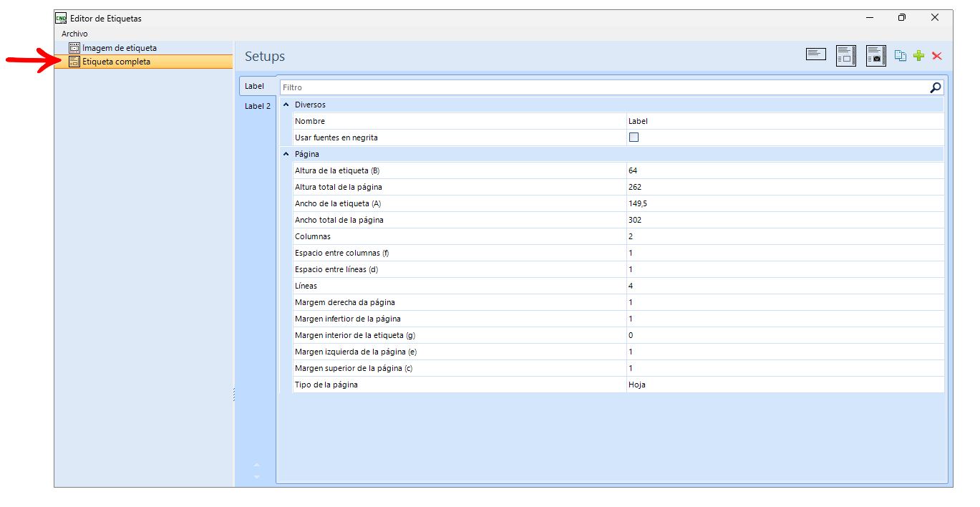Click the magnifying glass in the filter box

coord(936,87)
